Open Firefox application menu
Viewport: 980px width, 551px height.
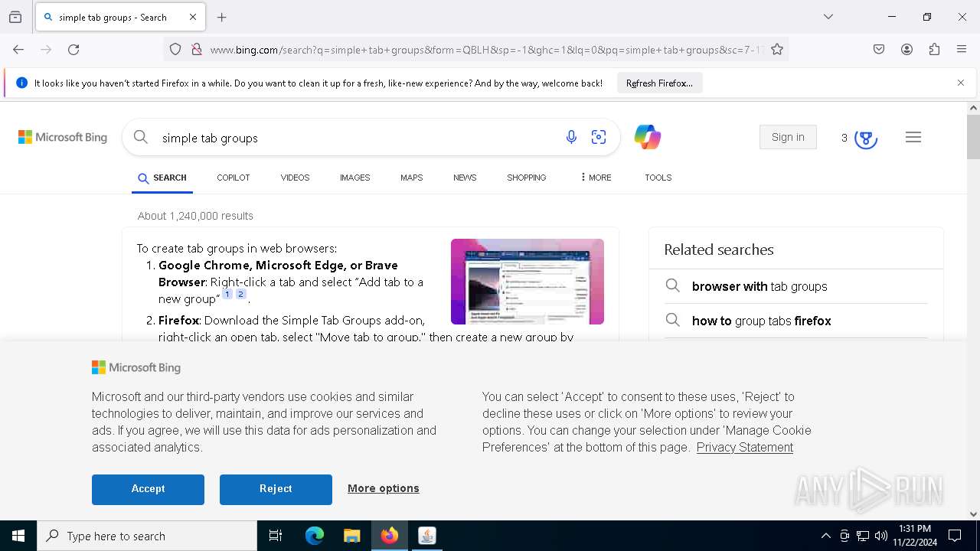(x=962, y=49)
